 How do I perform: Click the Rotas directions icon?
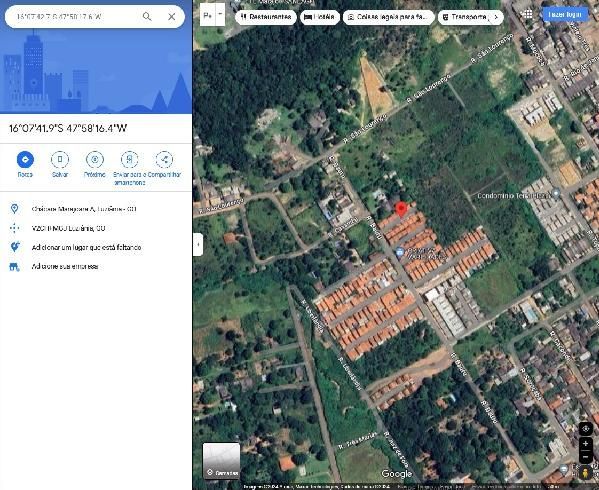pos(25,159)
